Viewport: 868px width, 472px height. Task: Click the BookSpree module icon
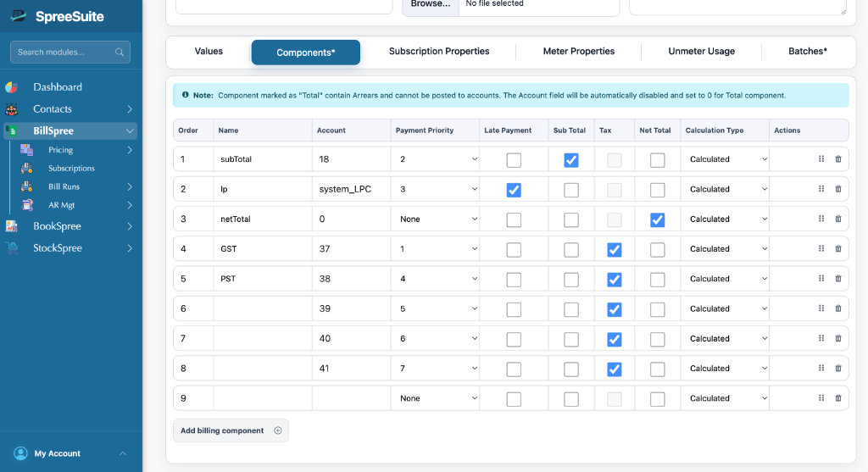pos(12,226)
